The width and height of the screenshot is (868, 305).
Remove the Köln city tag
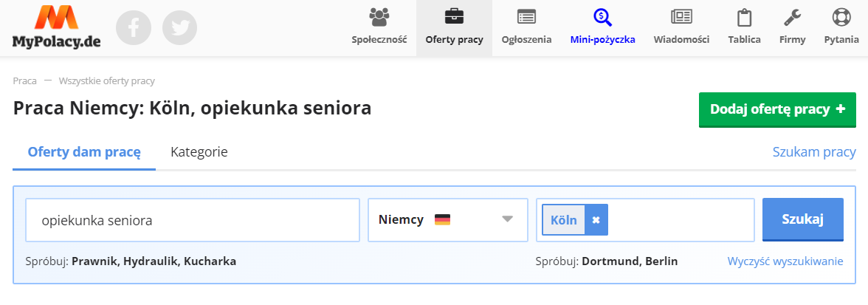click(596, 220)
